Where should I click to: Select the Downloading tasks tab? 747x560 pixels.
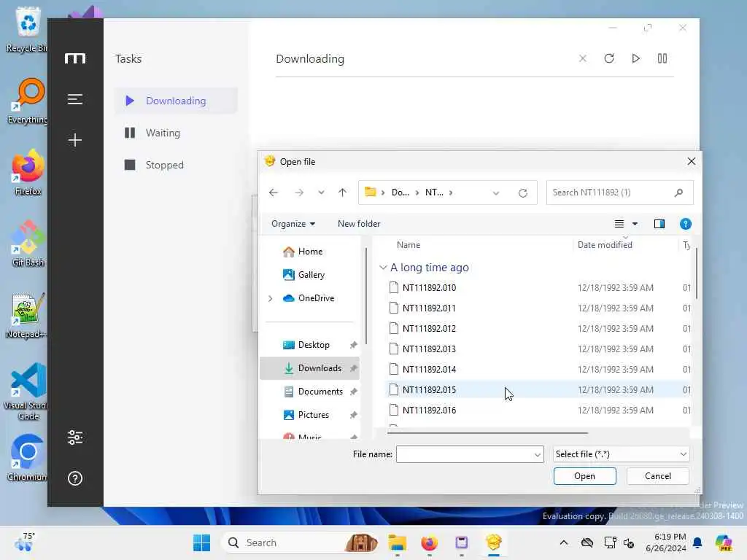click(x=176, y=101)
